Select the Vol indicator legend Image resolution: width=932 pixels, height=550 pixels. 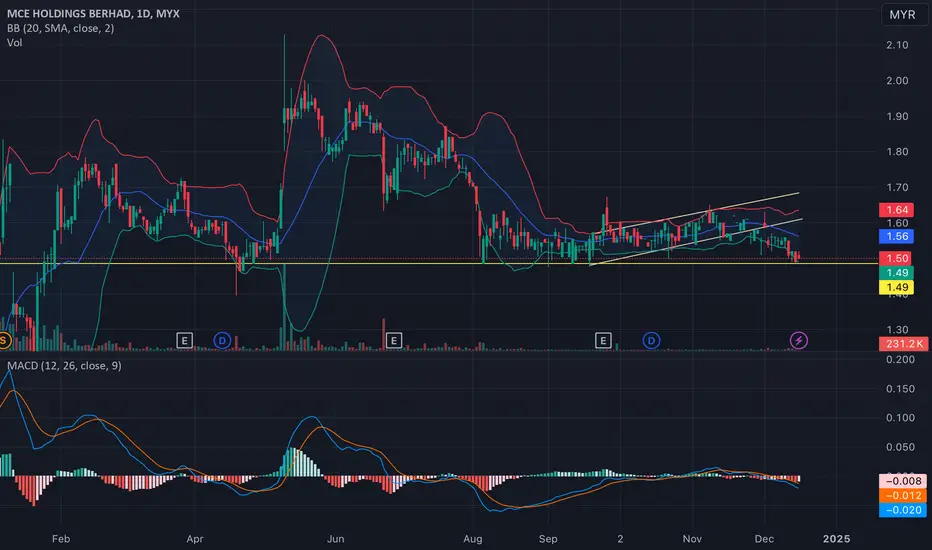pyautogui.click(x=14, y=43)
